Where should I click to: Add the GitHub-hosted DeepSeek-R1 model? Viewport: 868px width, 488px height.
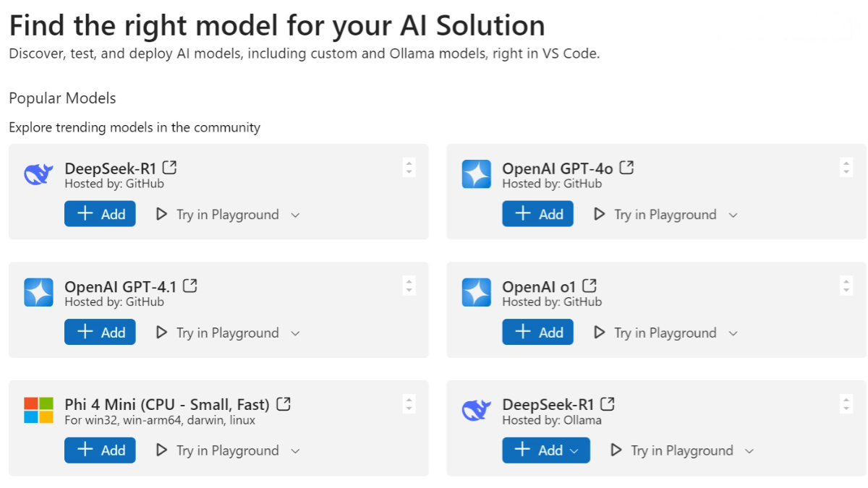pos(100,214)
